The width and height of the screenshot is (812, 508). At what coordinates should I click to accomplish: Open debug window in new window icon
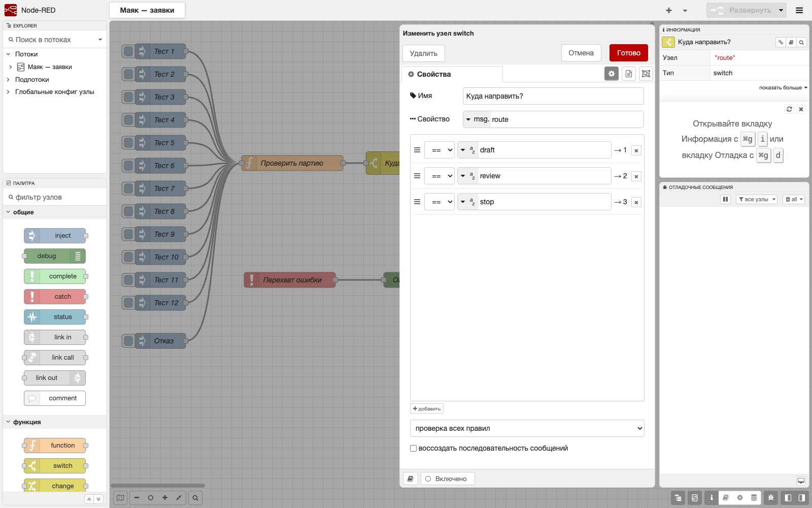tap(801, 481)
